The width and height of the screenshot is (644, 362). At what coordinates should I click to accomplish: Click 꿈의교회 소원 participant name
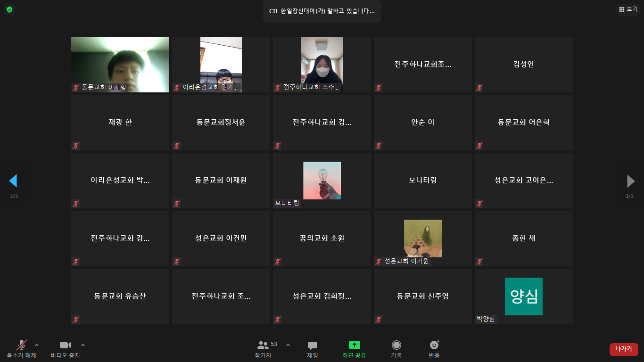pos(322,238)
